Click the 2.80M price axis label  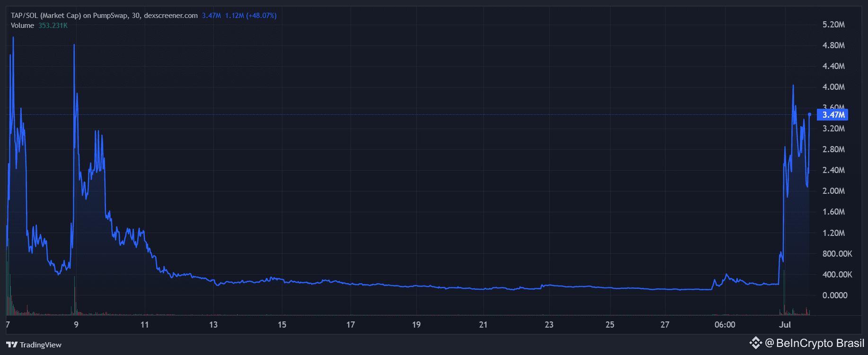[x=833, y=149]
